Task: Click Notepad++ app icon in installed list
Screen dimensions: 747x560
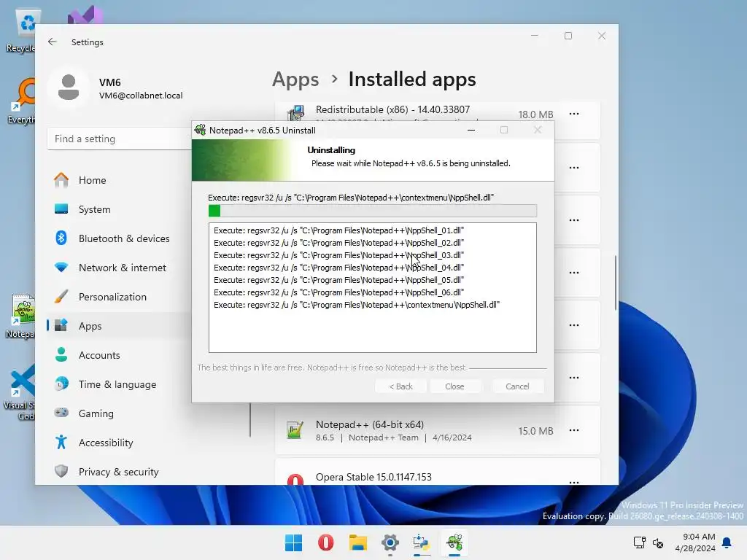Action: coord(295,430)
